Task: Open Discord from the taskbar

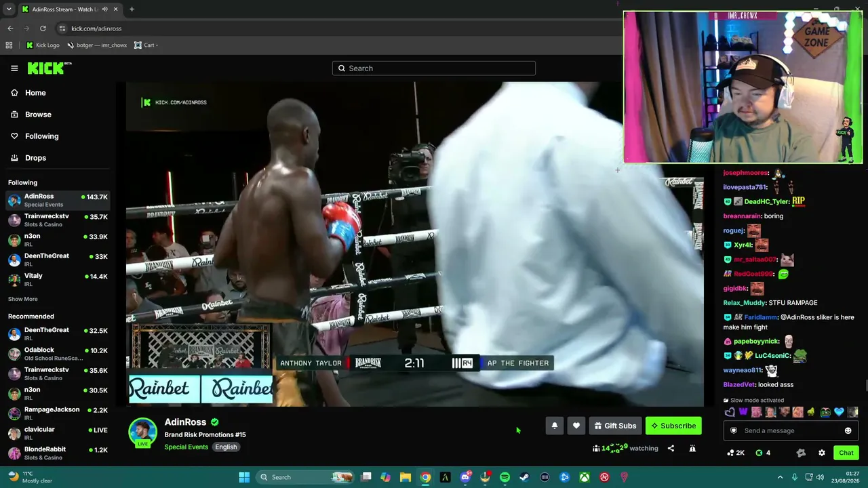Action: tap(465, 477)
